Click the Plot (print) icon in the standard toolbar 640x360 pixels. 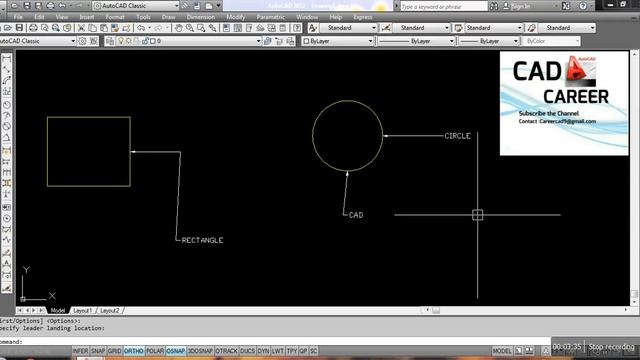tap(33, 28)
